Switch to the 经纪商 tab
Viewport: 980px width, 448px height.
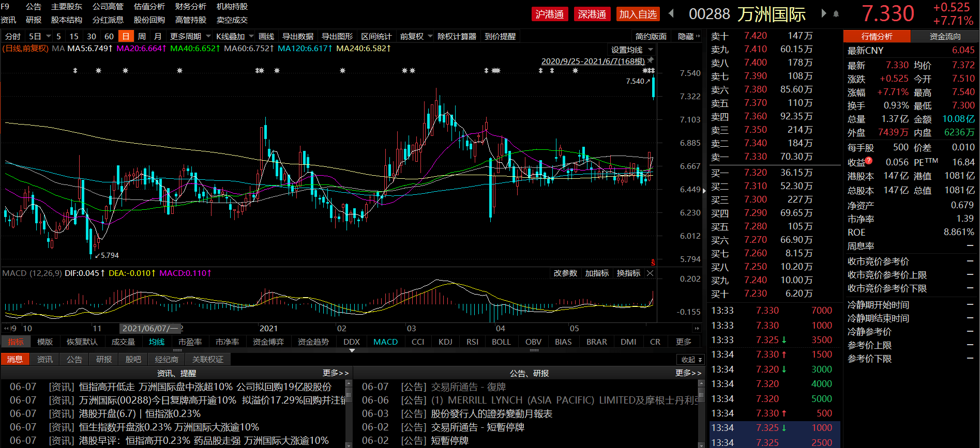pos(167,359)
